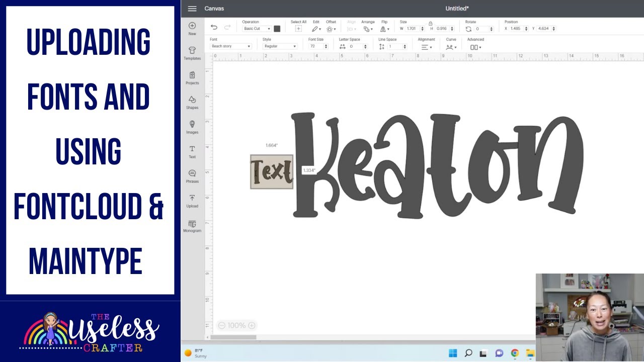Create a New project from the sidebar
Viewport: 644px width, 362px height.
coord(192,29)
